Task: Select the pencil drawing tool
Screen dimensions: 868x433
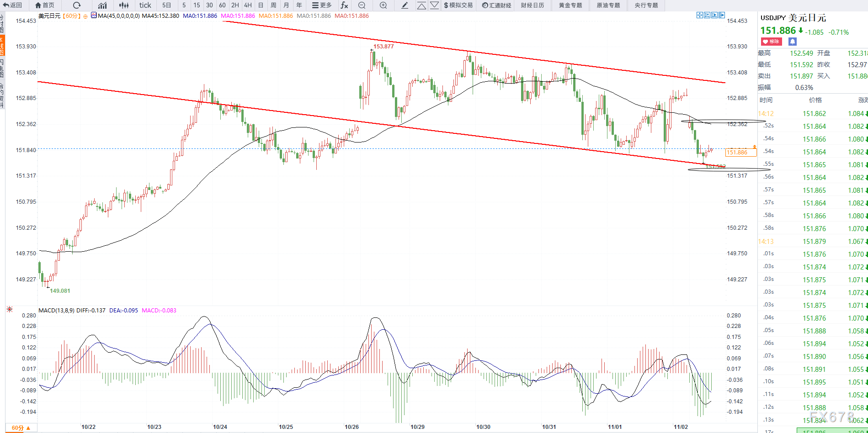Action: click(405, 5)
